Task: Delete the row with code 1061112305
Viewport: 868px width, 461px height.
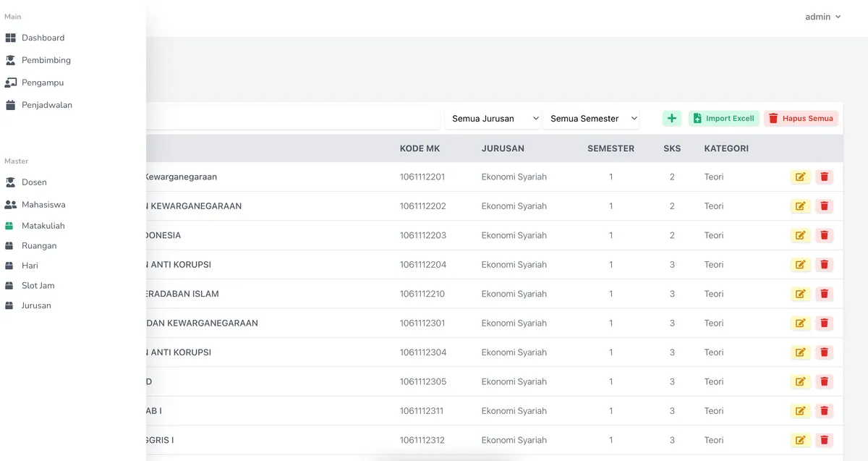Action: tap(824, 382)
